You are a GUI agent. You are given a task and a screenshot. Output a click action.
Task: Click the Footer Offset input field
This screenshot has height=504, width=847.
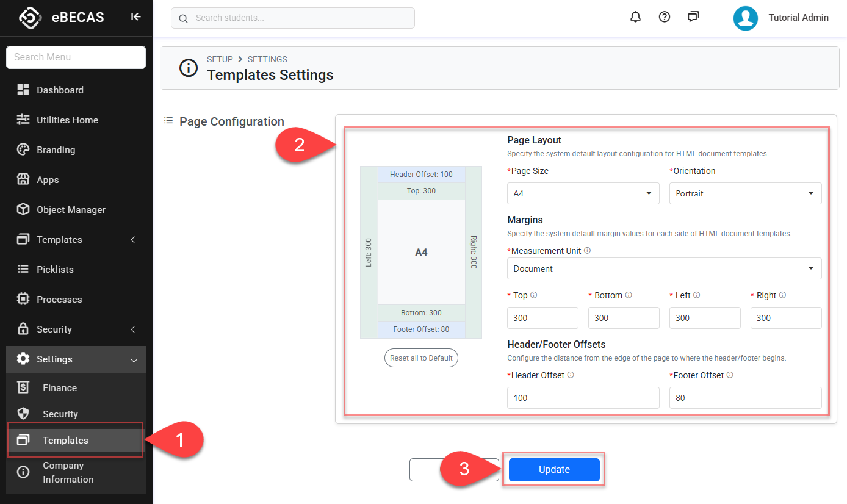(745, 398)
